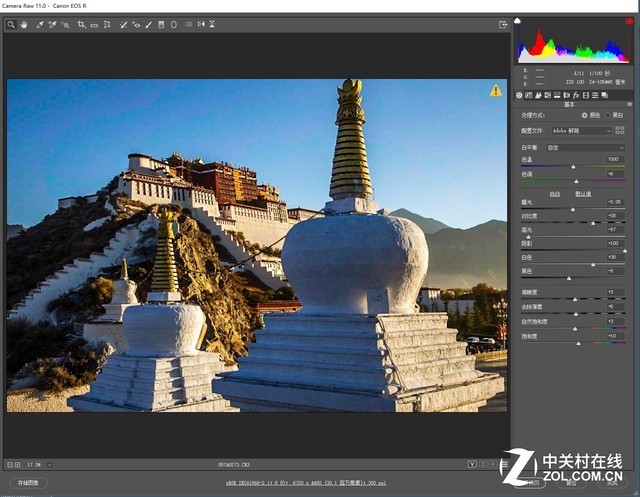The image size is (640, 497).
Task: Click the 阴影 shadows value field +100
Action: coord(615,243)
